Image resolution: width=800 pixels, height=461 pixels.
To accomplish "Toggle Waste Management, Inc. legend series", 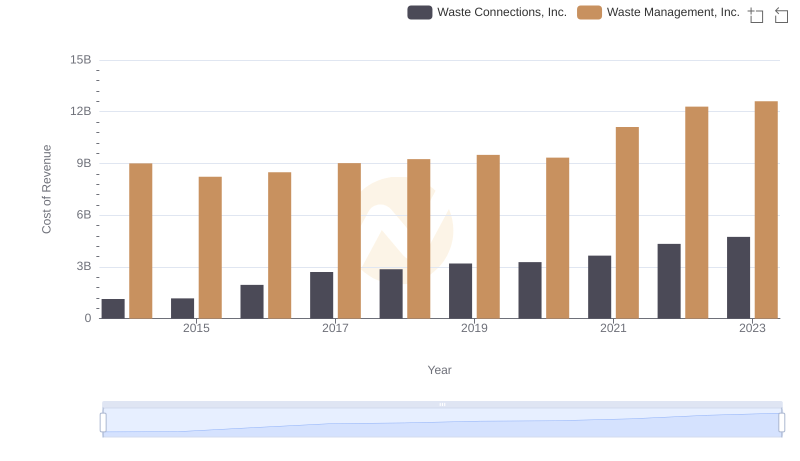I will pyautogui.click(x=658, y=12).
